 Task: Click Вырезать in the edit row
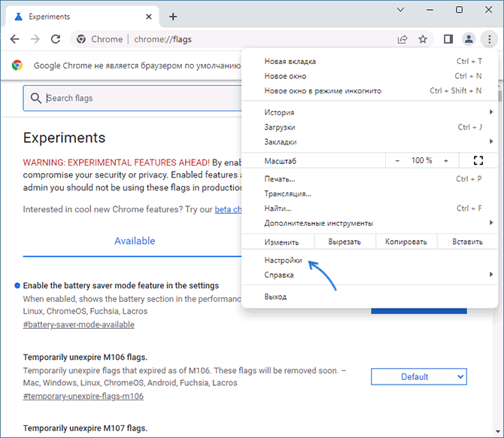pos(345,242)
